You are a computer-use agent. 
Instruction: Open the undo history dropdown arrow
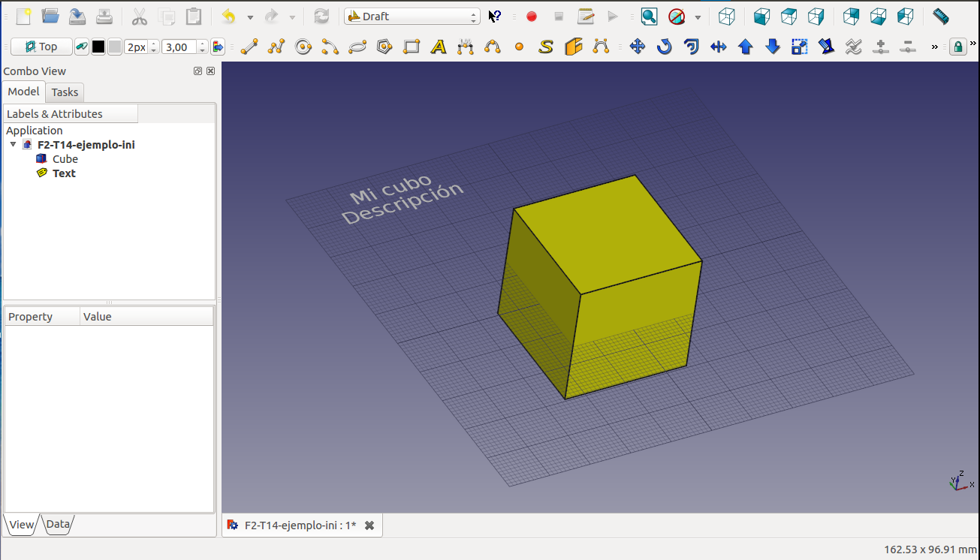click(250, 17)
